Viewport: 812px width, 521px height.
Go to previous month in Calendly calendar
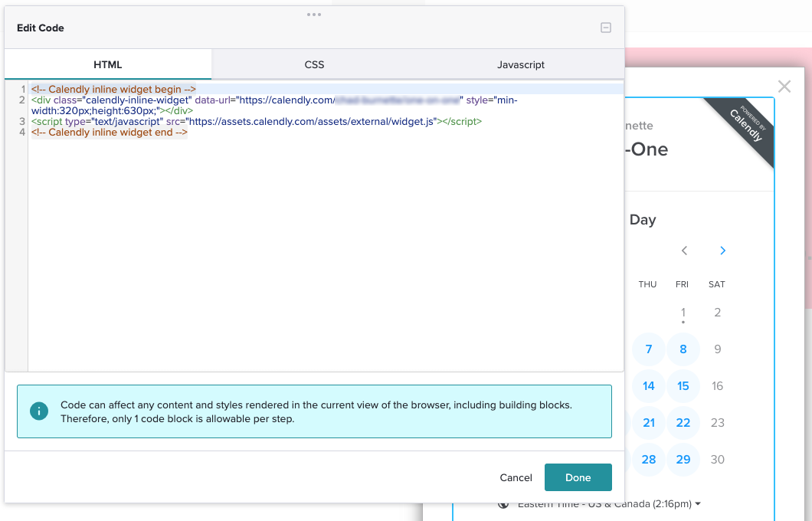pyautogui.click(x=684, y=251)
